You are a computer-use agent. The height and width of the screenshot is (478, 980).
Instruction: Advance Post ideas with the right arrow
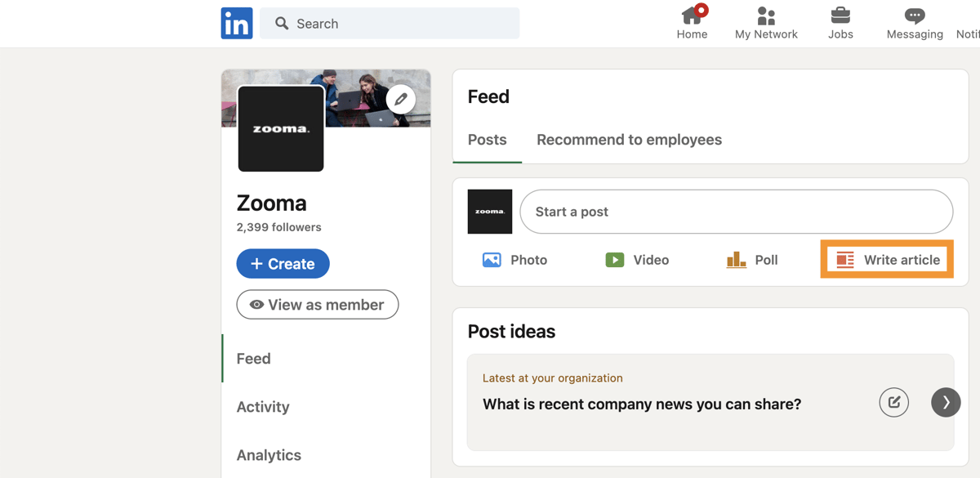pos(945,402)
